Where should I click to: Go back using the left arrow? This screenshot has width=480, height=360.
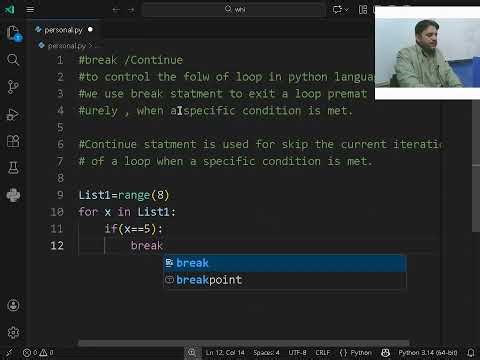(x=116, y=10)
